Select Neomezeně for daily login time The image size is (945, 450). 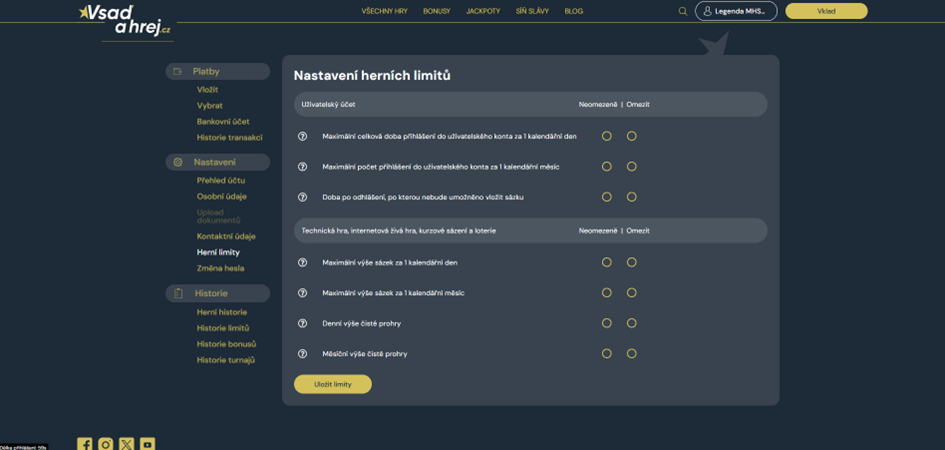(607, 136)
